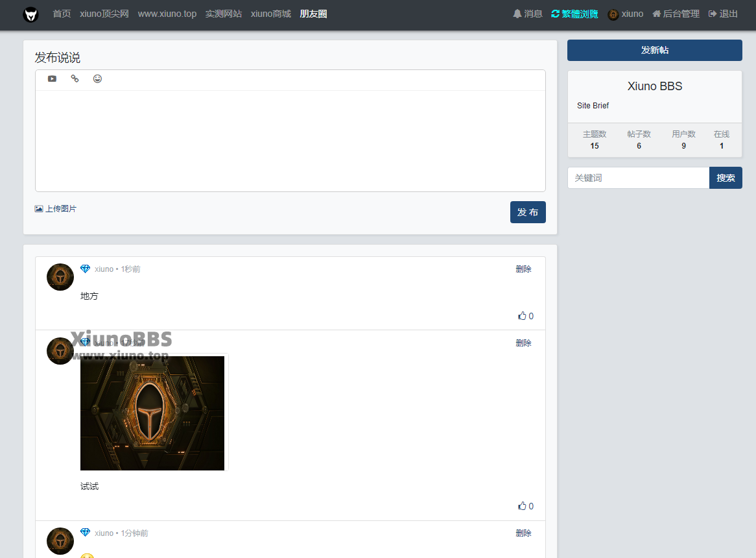Click the 在线 1 statistic
Image resolution: width=756 pixels, height=558 pixels.
click(x=722, y=140)
